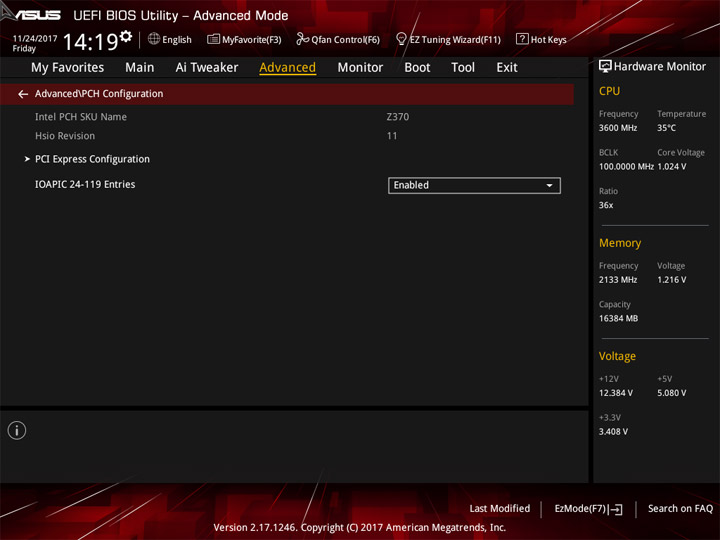Open the Monitor tab
The width and height of the screenshot is (720, 540).
pyautogui.click(x=360, y=68)
